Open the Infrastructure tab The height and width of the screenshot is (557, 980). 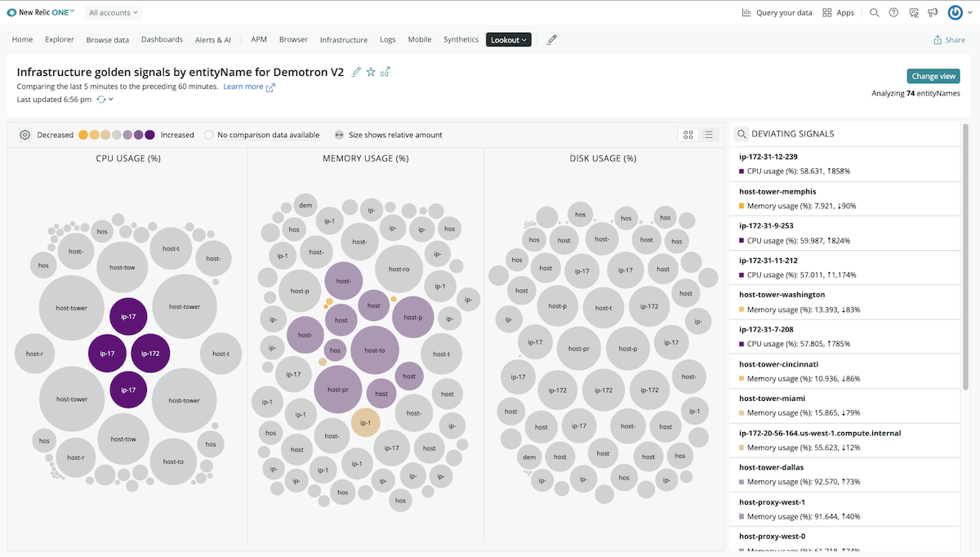(x=344, y=39)
